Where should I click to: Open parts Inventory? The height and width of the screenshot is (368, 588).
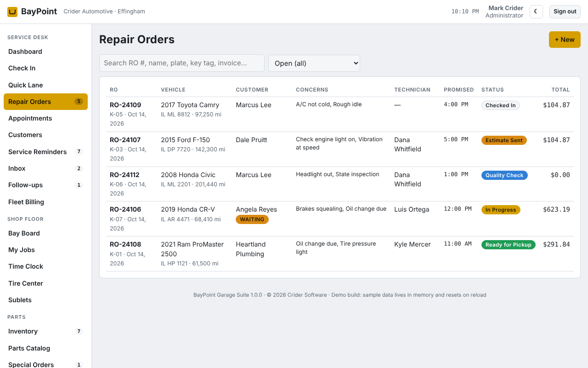coord(45,331)
